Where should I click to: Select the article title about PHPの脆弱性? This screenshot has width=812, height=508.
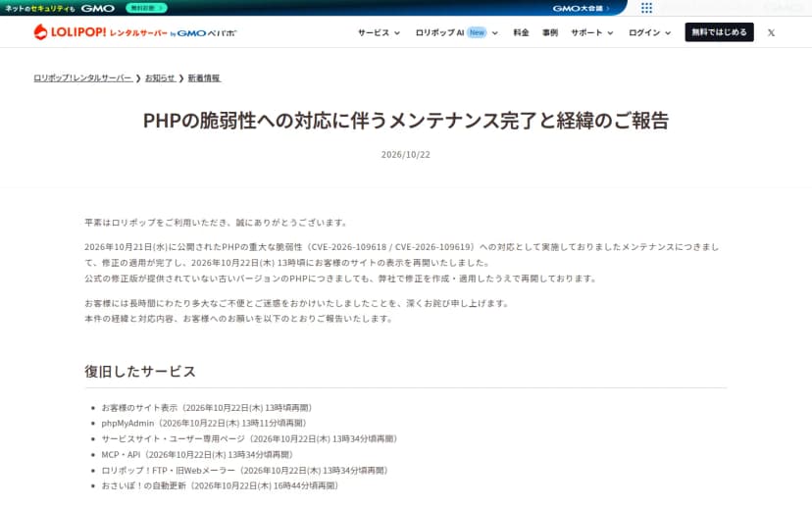[406, 121]
